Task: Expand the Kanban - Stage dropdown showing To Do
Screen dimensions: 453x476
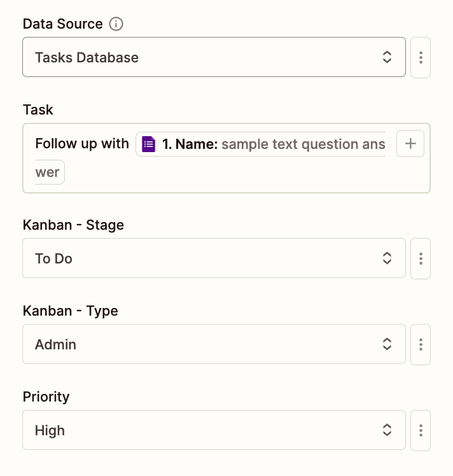Action: click(x=204, y=258)
